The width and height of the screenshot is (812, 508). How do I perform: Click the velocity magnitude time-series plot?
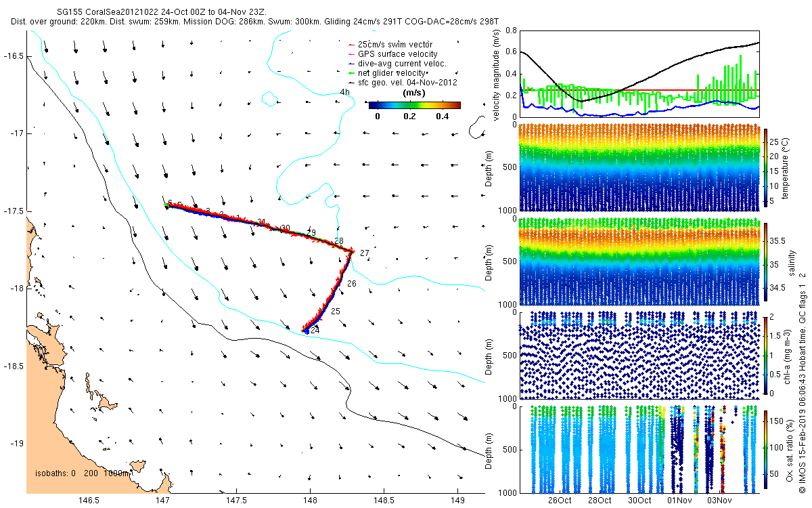[x=639, y=73]
